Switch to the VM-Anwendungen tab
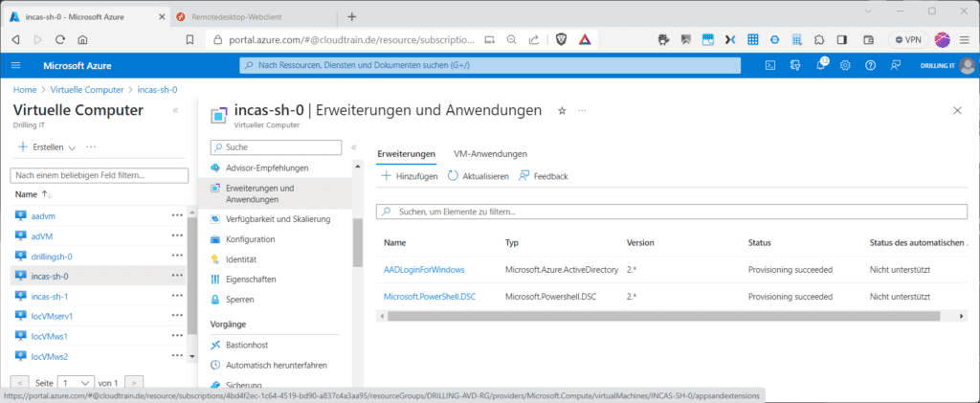 click(490, 154)
